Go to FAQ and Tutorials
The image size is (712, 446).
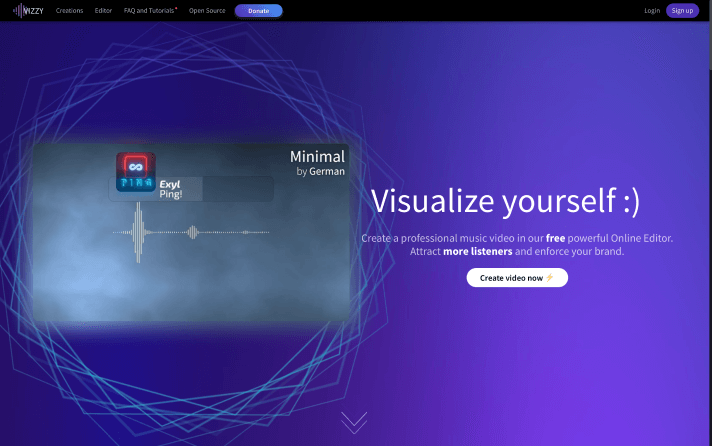click(149, 10)
